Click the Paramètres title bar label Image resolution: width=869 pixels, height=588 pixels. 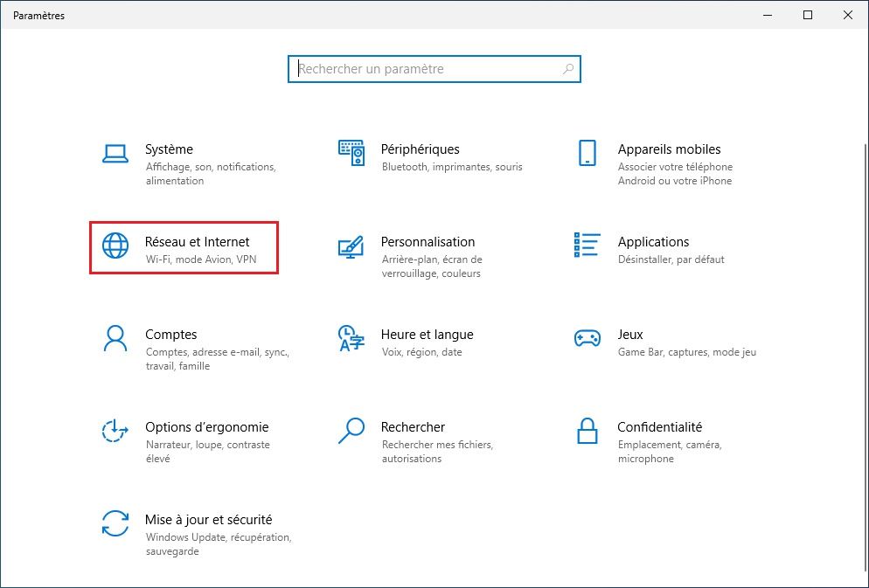coord(38,15)
